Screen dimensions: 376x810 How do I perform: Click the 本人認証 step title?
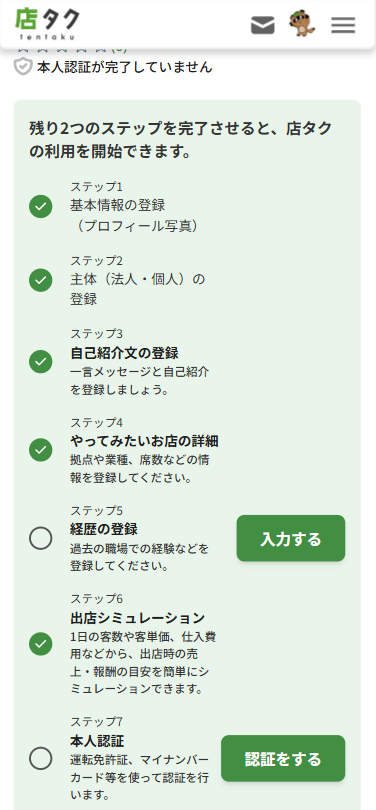pos(97,742)
